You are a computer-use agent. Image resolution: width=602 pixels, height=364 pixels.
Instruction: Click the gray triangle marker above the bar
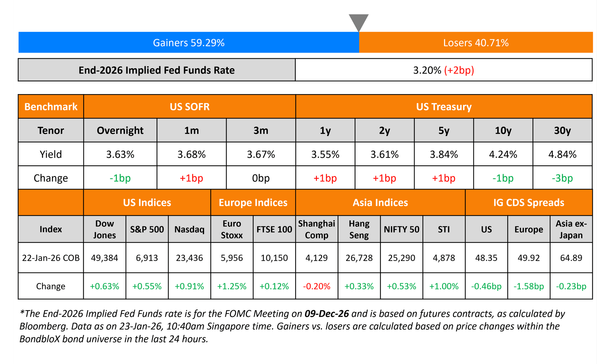pos(359,21)
